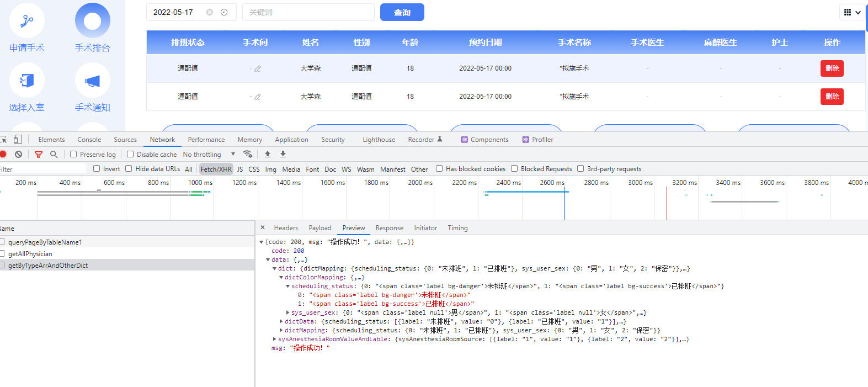Open the React Components panel

484,140
